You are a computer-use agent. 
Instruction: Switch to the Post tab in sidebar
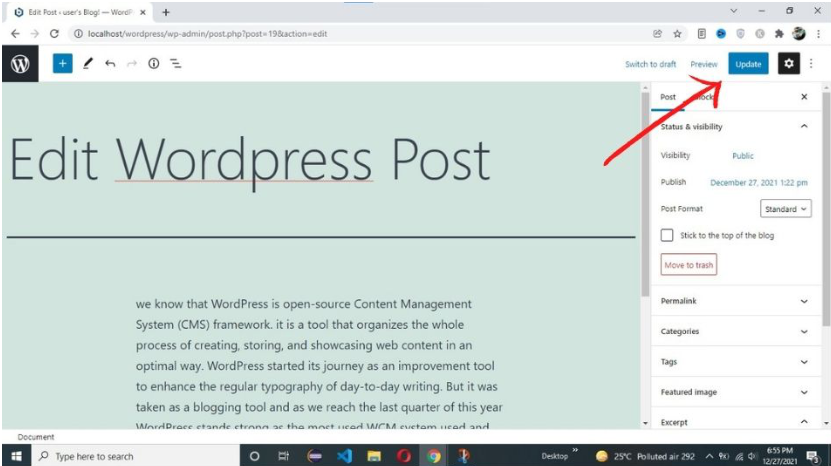(x=668, y=97)
